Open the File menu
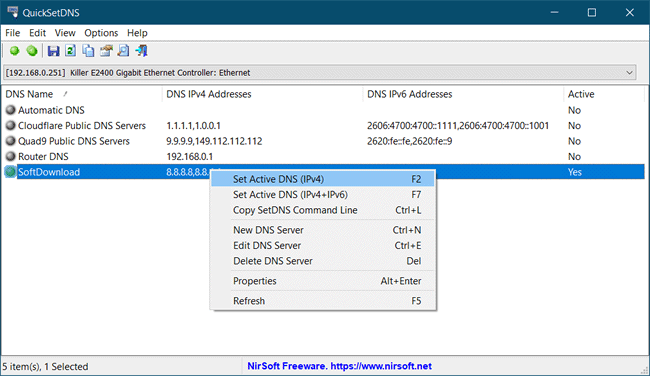This screenshot has width=650, height=376. (x=12, y=33)
